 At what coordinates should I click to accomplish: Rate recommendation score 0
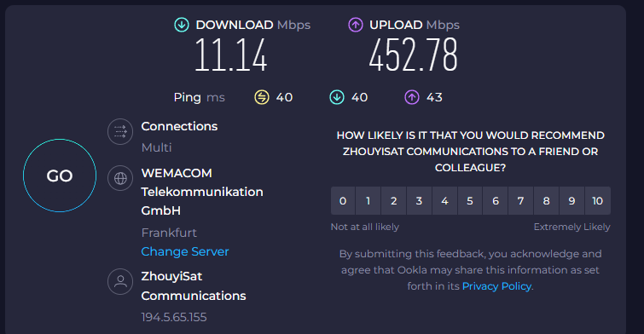point(343,200)
